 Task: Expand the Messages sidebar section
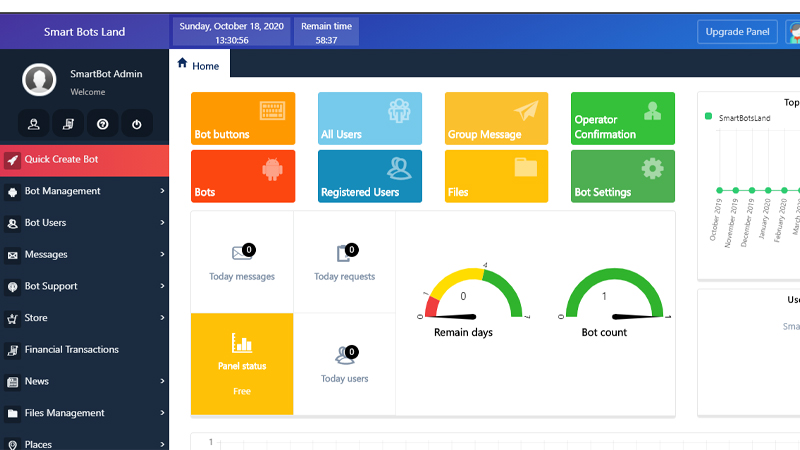click(x=84, y=255)
